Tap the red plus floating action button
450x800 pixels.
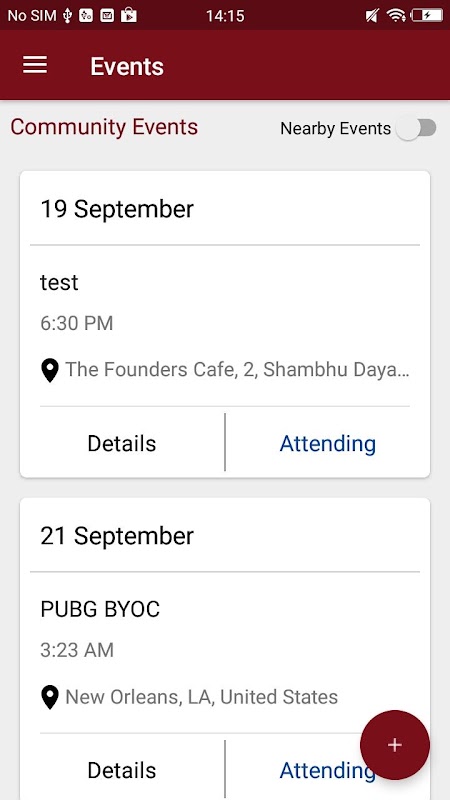[x=395, y=745]
